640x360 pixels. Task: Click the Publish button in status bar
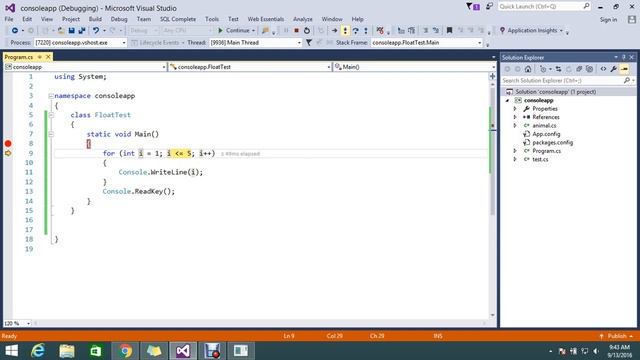[x=617, y=336]
